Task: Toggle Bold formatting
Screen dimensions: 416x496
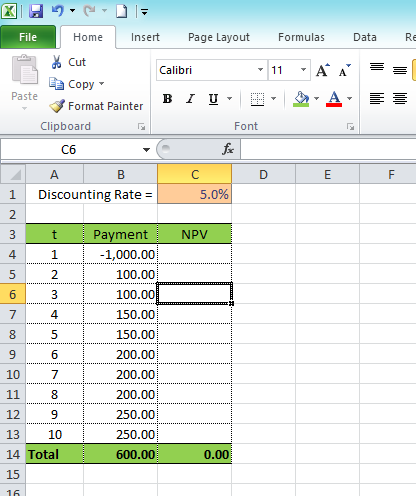Action: tap(168, 99)
